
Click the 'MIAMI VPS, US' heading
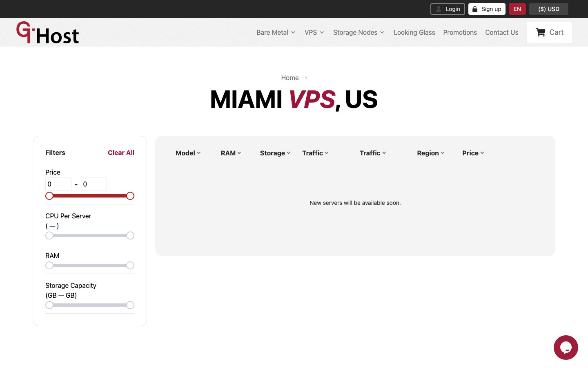tap(294, 99)
